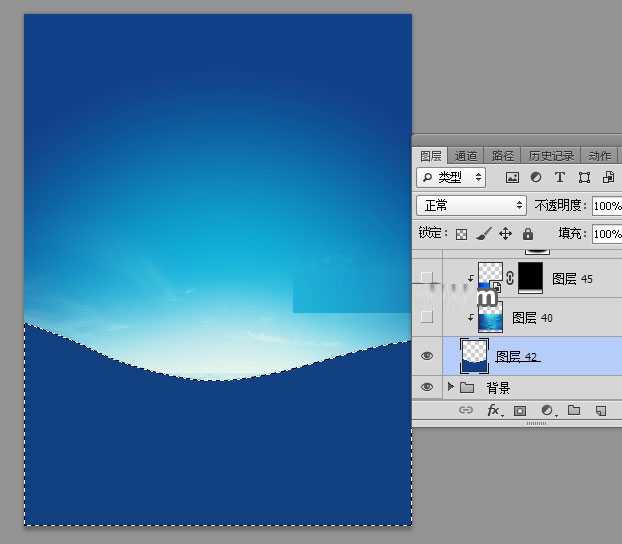Switch to the 历史记录 tab
This screenshot has width=622, height=544.
point(551,156)
